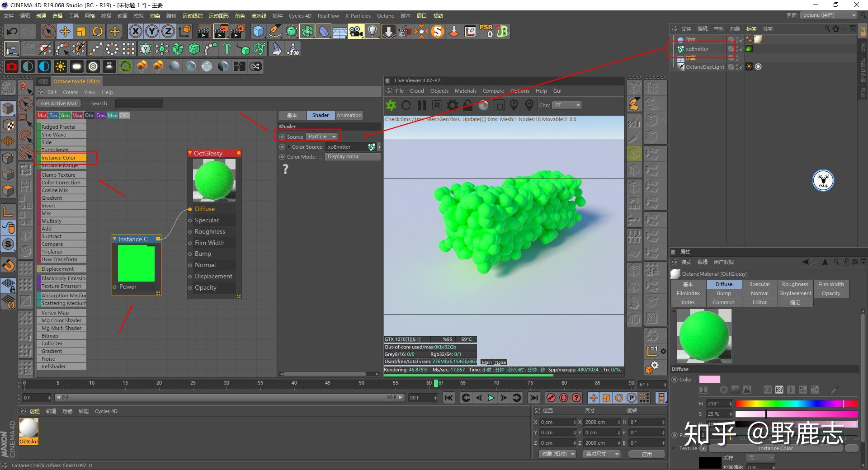Click the timeline marker at frame 60
Image resolution: width=868 pixels, height=470 pixels.
point(435,383)
